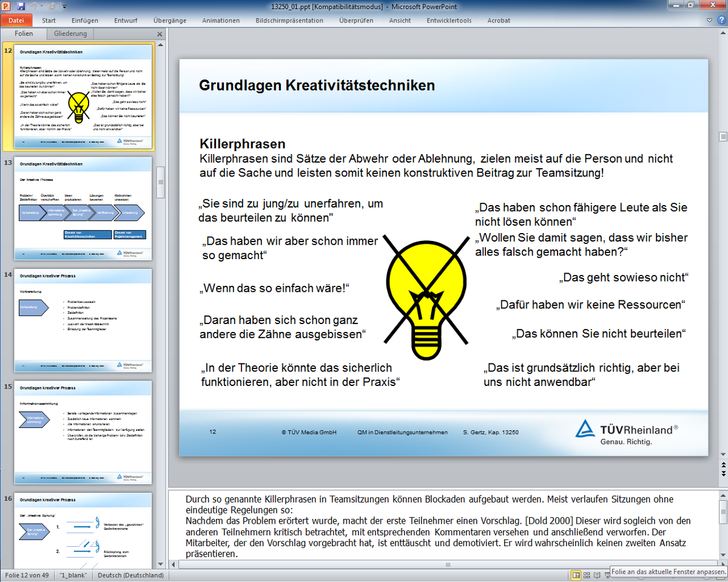The height and width of the screenshot is (582, 728).
Task: Select slide 14 thumbnail Vorbereitung
Action: (x=83, y=320)
